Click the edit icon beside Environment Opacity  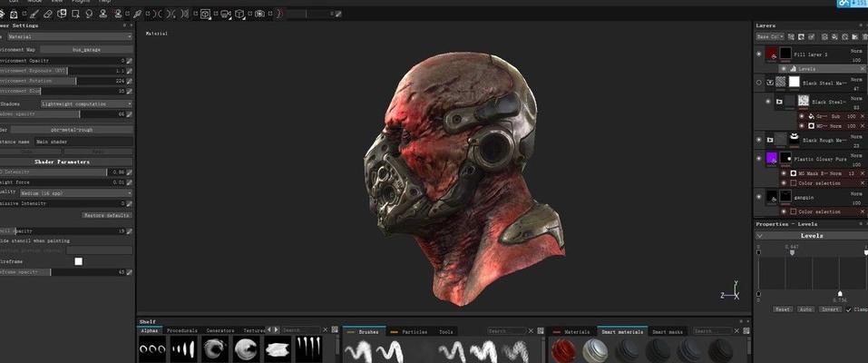129,61
